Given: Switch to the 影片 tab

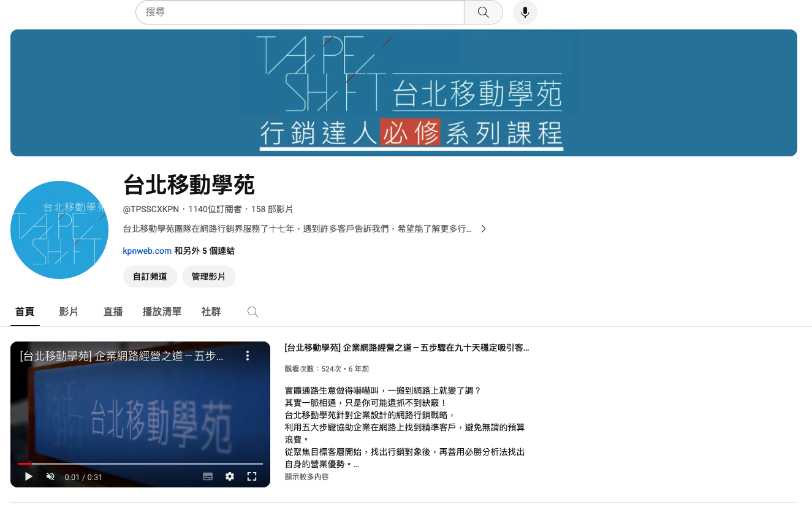Looking at the screenshot, I should [x=69, y=312].
